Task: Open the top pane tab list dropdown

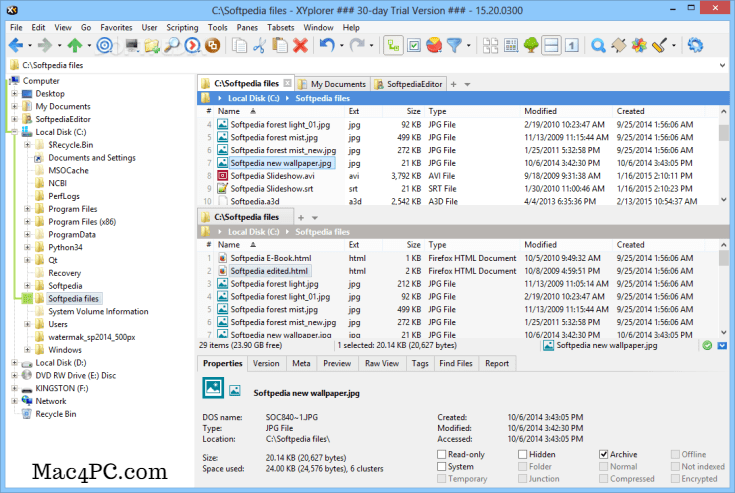Action: pyautogui.click(x=467, y=84)
